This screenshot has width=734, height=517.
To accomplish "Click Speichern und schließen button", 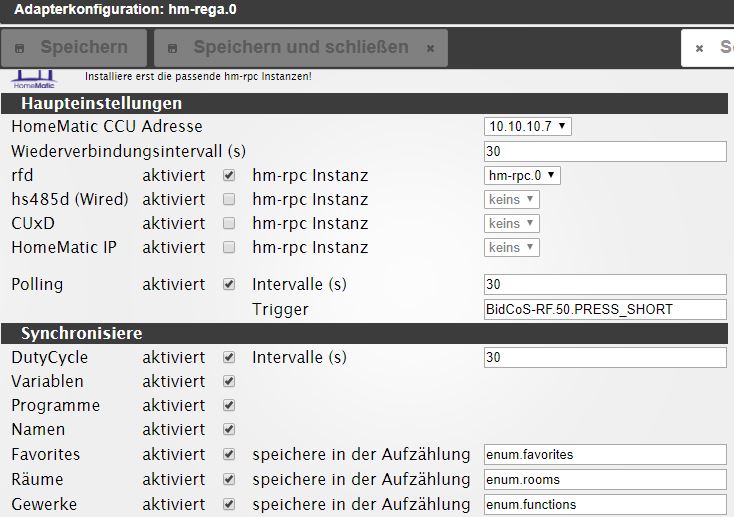I will point(301,48).
